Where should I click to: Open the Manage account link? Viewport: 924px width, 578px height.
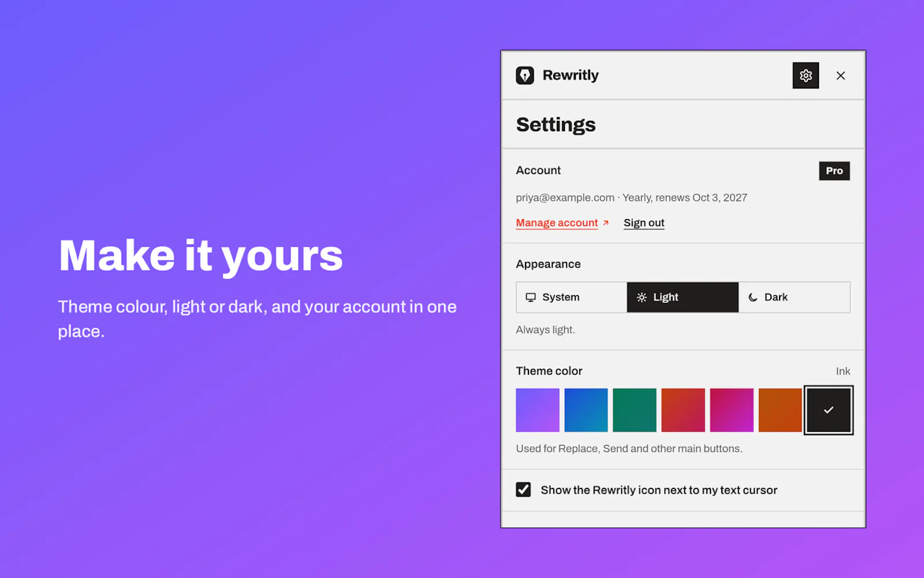(x=562, y=223)
